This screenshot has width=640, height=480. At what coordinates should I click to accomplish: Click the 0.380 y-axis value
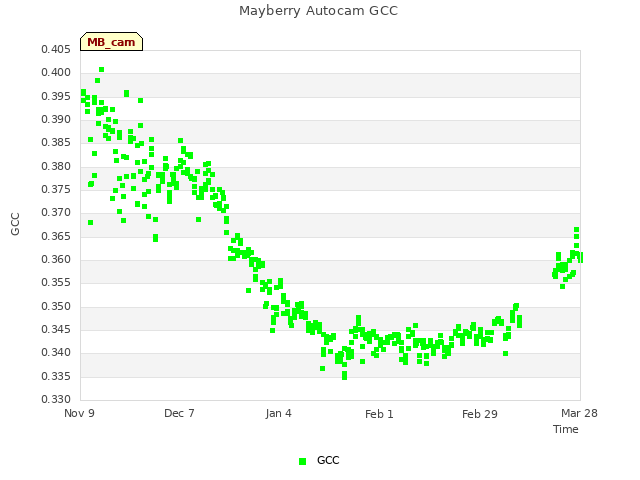(x=56, y=167)
